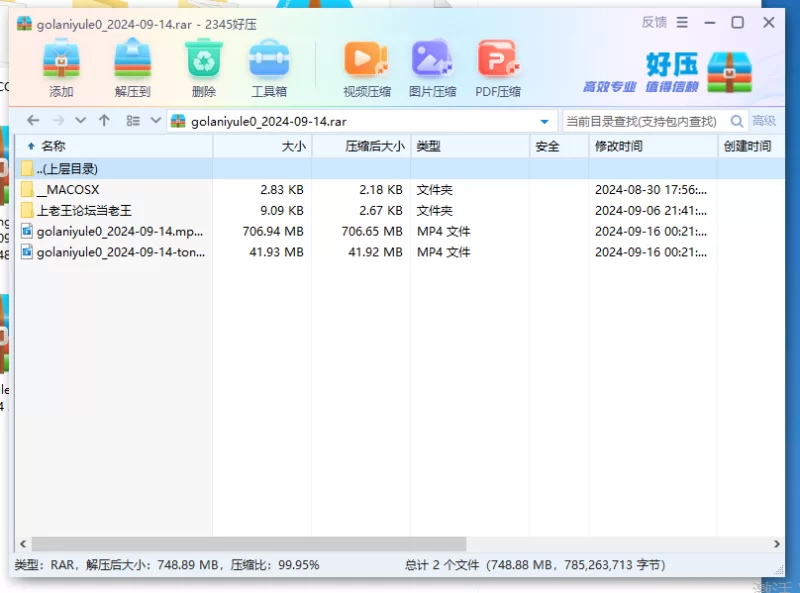
Task: Expand the view mode dropdown chevron
Action: (x=156, y=121)
